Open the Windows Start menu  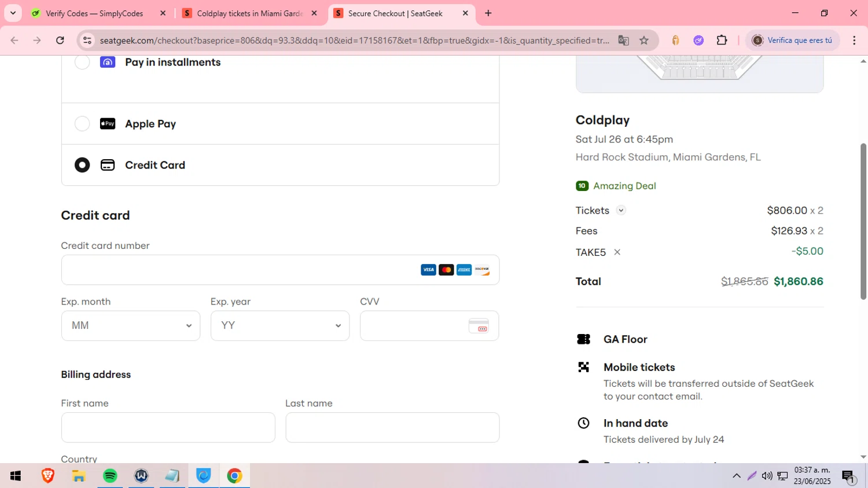[x=16, y=476]
